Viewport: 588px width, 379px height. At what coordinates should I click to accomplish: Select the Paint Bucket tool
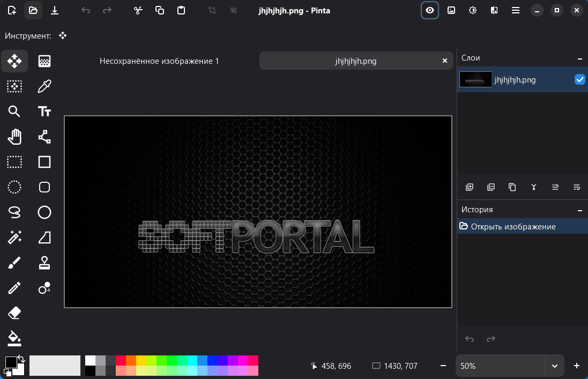click(x=14, y=338)
